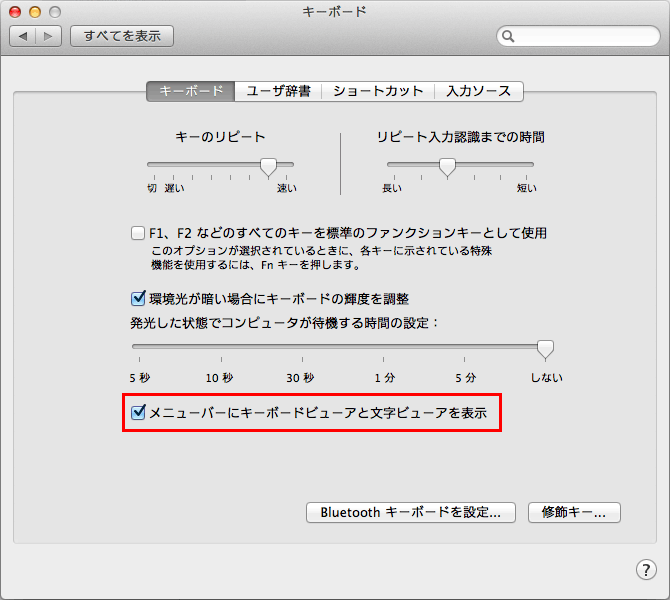The width and height of the screenshot is (670, 600).
Task: Uncheck メニューバーにキーボードビューア checkbox
Action: 138,412
